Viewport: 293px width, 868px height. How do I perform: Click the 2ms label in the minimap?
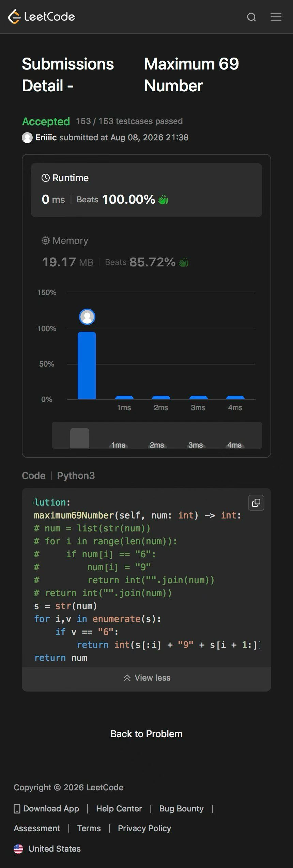(x=157, y=445)
